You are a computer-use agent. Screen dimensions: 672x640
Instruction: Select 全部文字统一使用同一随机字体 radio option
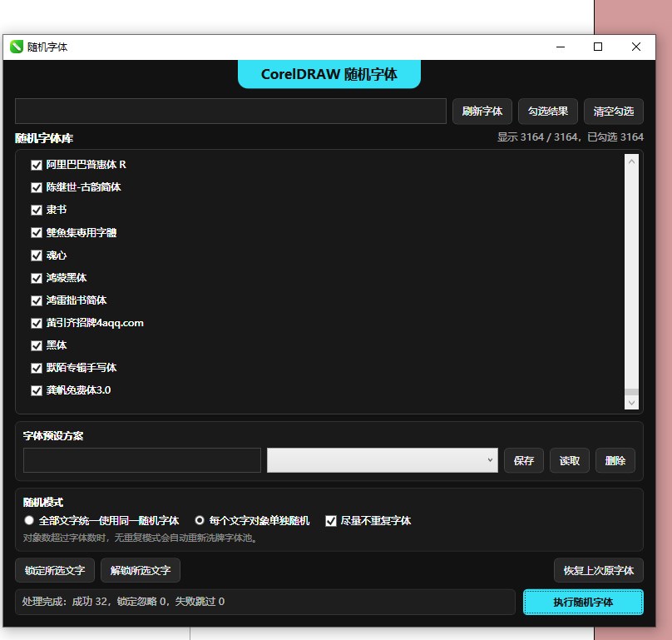(29, 520)
